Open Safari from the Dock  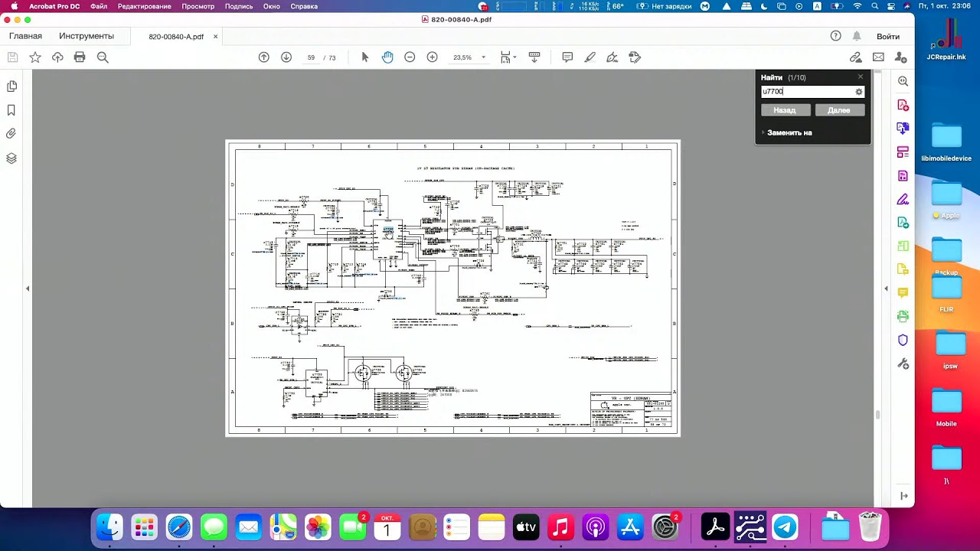coord(179,527)
